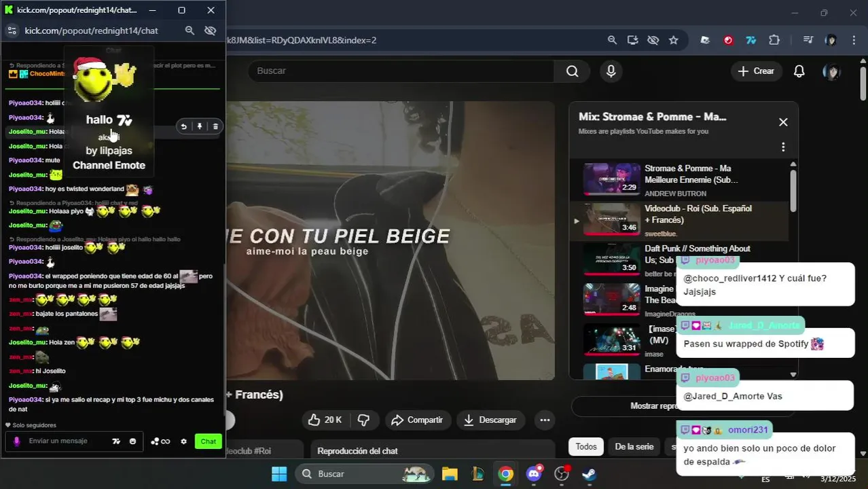The height and width of the screenshot is (489, 868).
Task: Type in the YouTube Buscar search field
Action: point(401,71)
